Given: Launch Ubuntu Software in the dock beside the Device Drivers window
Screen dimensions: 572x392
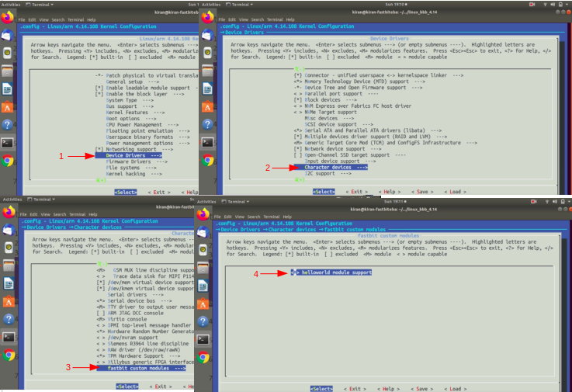Looking at the screenshot, I should pos(207,106).
